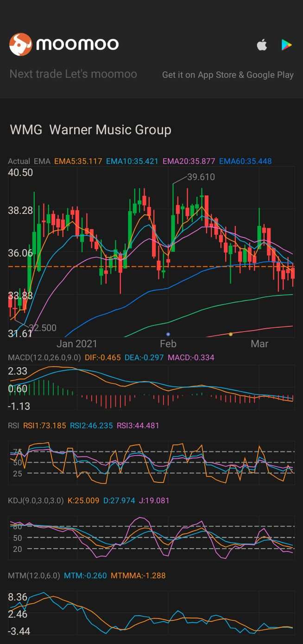
Task: Select the -3.44 MTM axis label
Action: (x=19, y=631)
